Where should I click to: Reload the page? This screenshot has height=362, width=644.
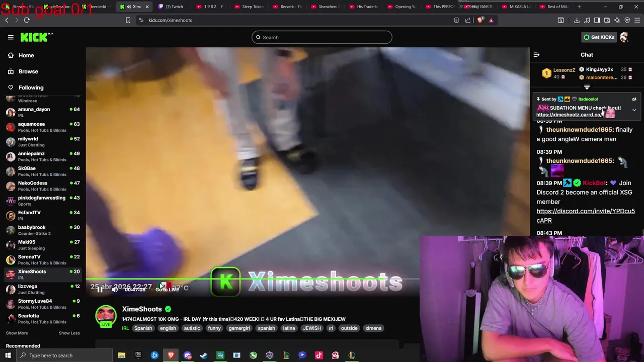click(x=27, y=20)
